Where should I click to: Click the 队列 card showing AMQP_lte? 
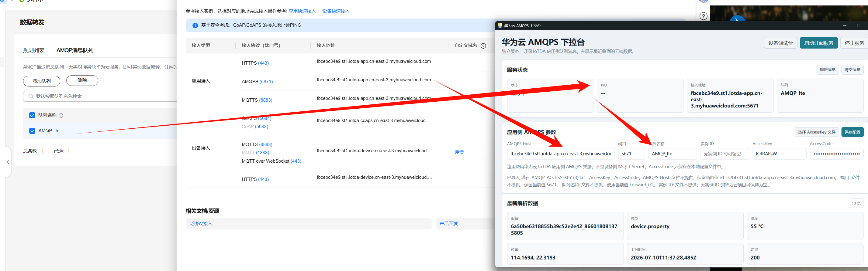tap(820, 96)
